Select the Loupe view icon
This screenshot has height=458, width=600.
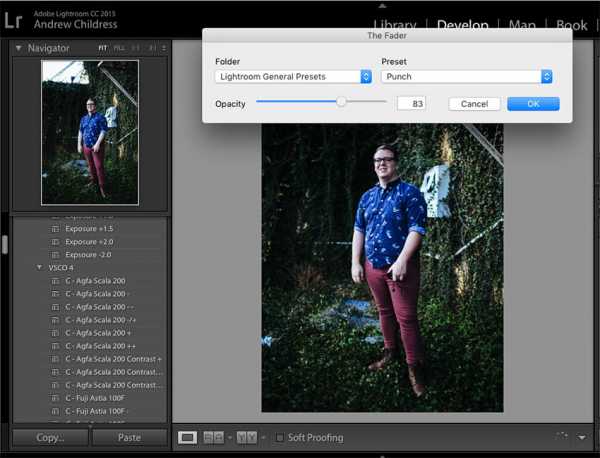[187, 437]
